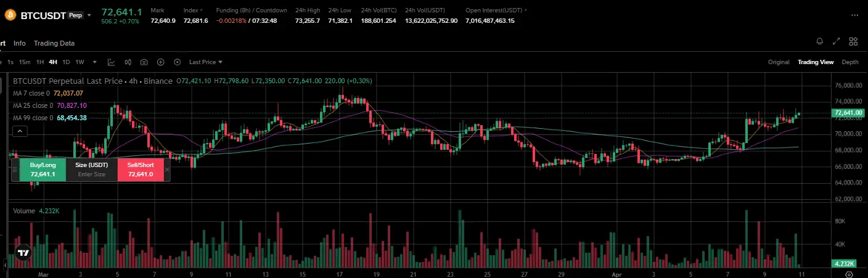
Task: Grab the quick order panel drag handle
Action: 15,170
